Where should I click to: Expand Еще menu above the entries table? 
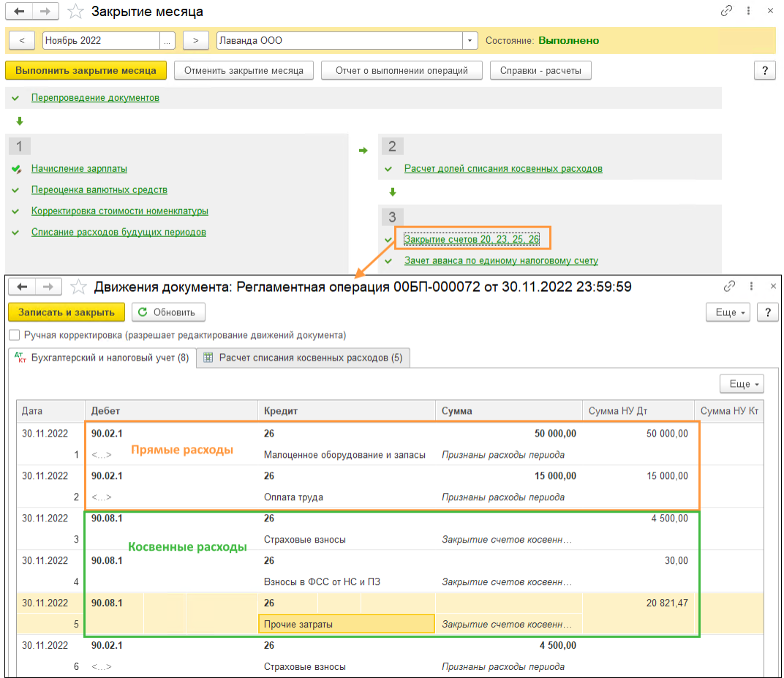[742, 383]
